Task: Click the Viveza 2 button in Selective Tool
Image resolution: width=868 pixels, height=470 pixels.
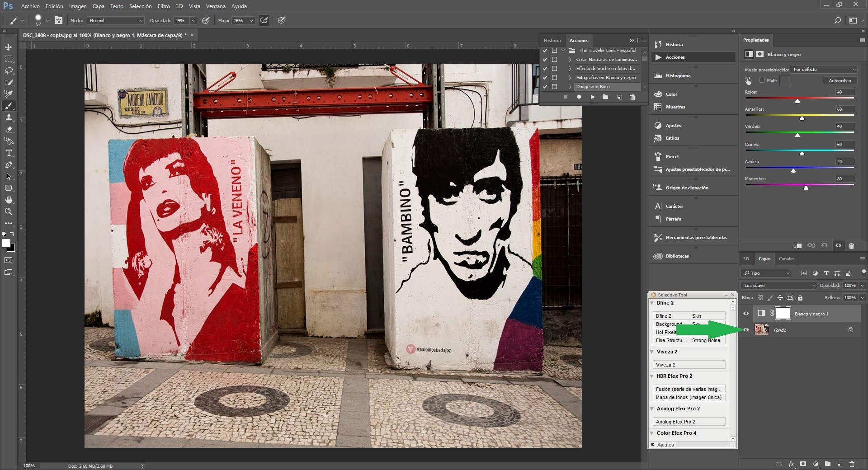Action: [689, 365]
